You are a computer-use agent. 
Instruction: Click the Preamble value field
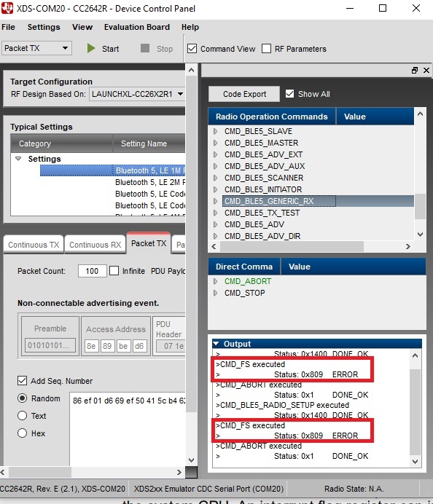click(50, 345)
